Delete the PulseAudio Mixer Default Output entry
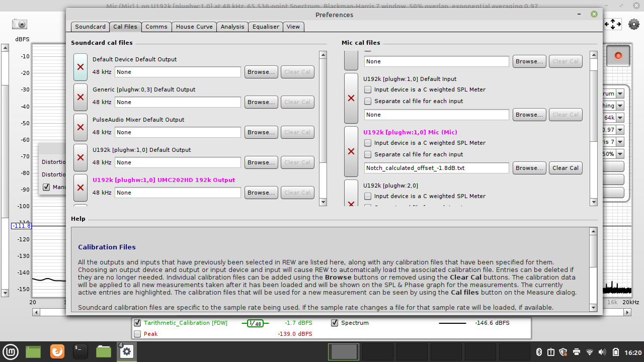 click(x=80, y=127)
